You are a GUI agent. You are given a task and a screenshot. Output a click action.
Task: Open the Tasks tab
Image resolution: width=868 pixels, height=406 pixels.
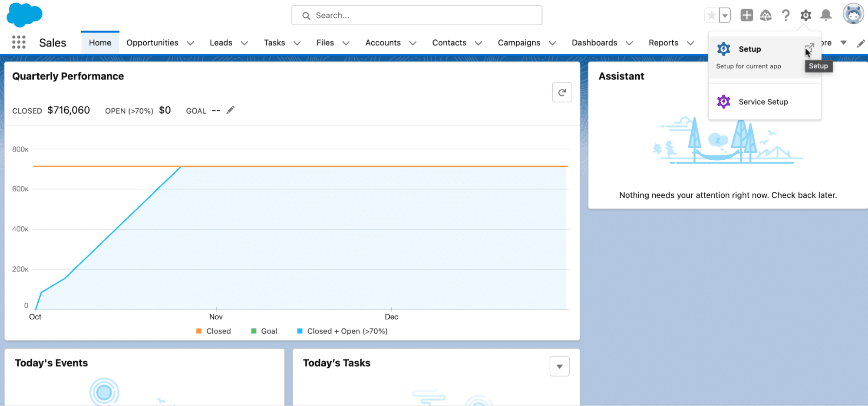coord(274,43)
